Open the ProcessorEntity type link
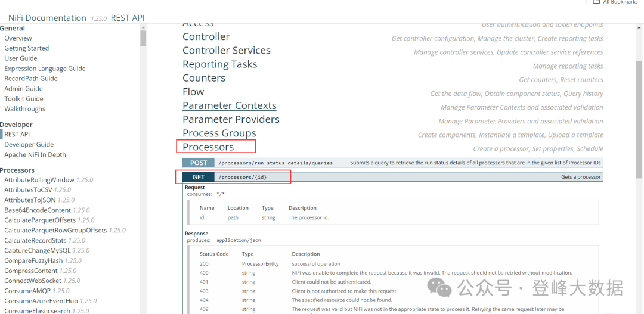The width and height of the screenshot is (644, 314). [x=261, y=264]
